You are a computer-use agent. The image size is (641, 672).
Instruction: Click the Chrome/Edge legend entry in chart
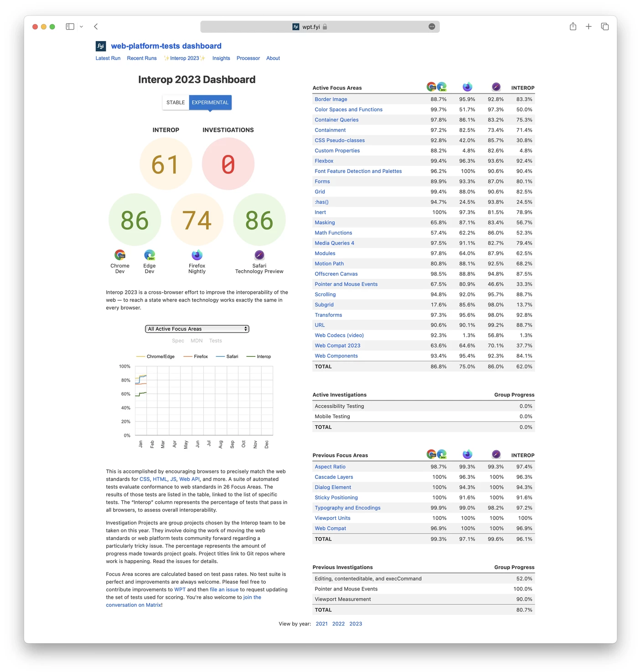(x=155, y=357)
